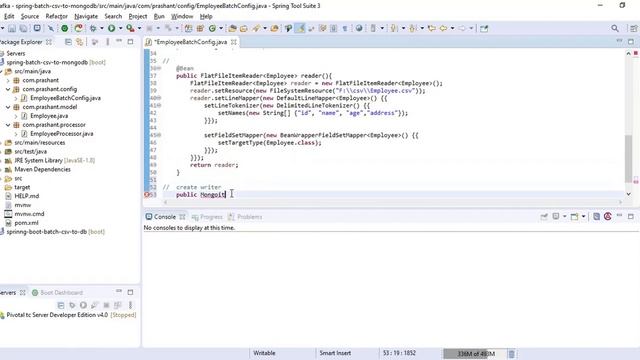Click the Relaunch application toolbar icon
The image size is (640, 360).
click(x=78, y=29)
